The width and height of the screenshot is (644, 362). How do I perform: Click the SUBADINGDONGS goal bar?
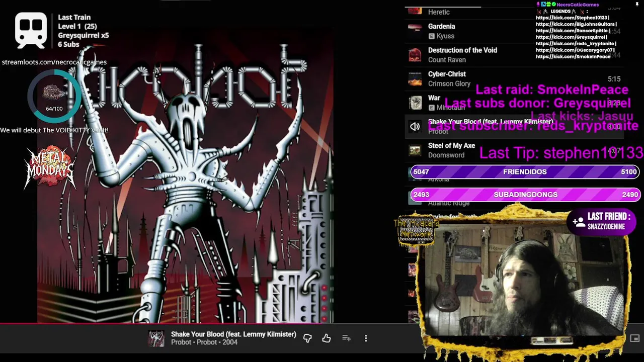coord(525,195)
